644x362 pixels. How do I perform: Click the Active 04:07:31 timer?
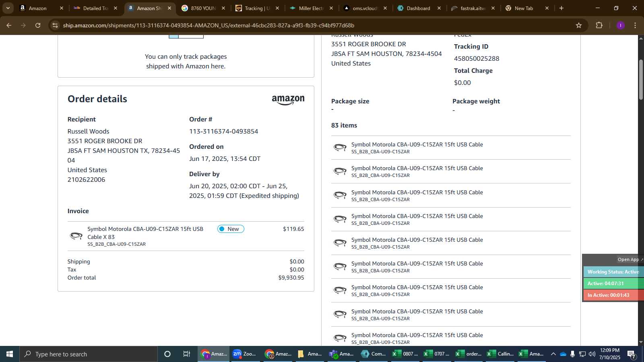[x=613, y=284]
